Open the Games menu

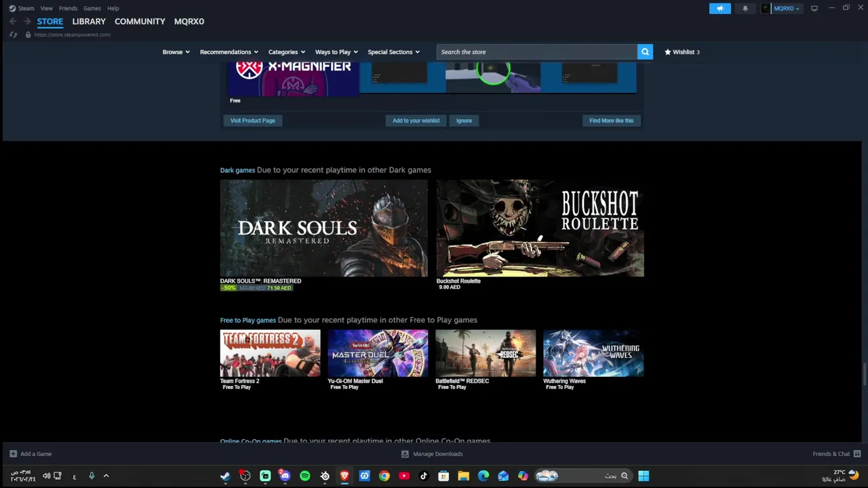(92, 8)
